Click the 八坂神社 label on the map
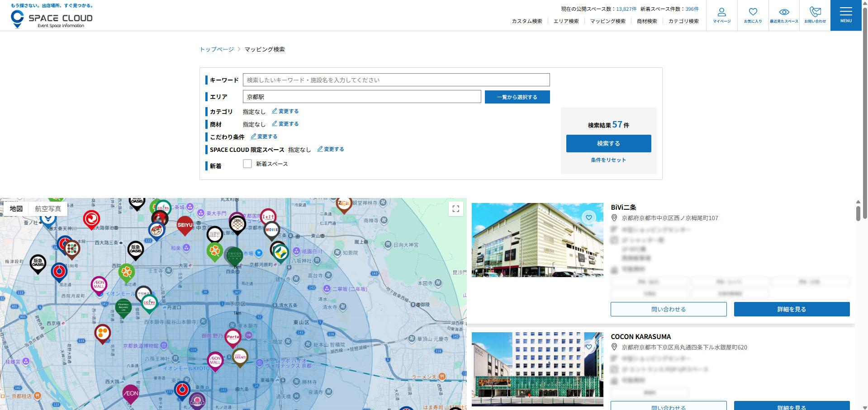 click(301, 261)
